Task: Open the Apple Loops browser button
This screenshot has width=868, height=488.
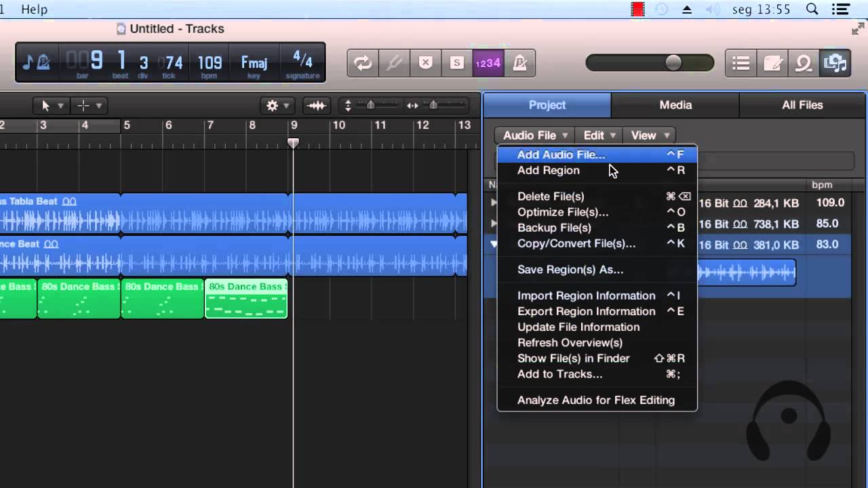Action: (x=804, y=63)
